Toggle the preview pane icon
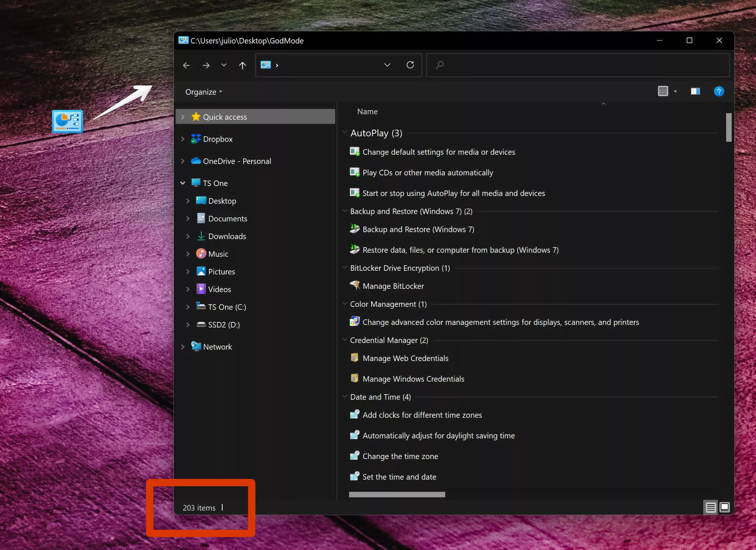Screen dimensions: 756x550 (695, 91)
